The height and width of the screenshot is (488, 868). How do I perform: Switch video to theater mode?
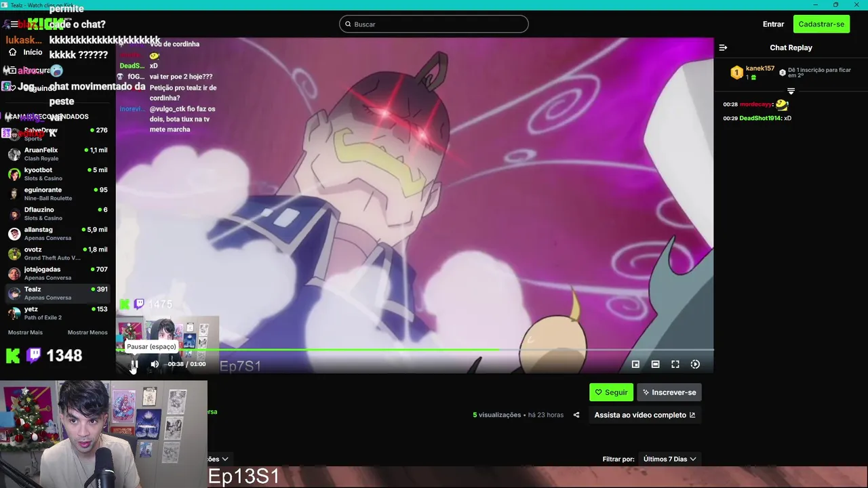655,364
